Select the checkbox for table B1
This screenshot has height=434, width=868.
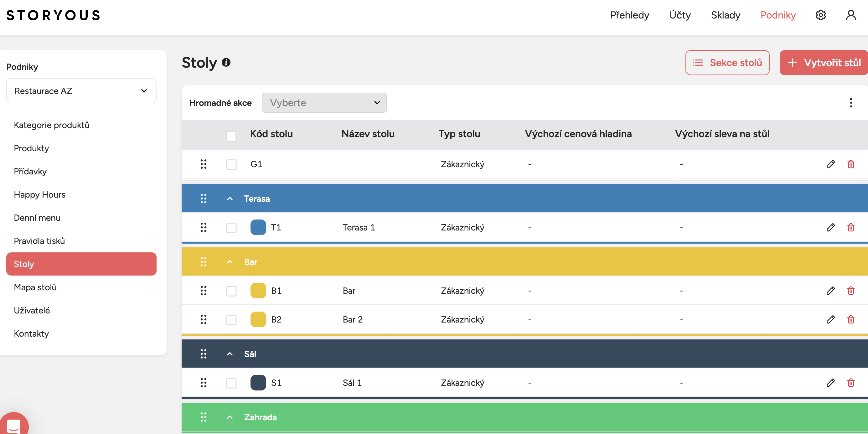(x=231, y=291)
